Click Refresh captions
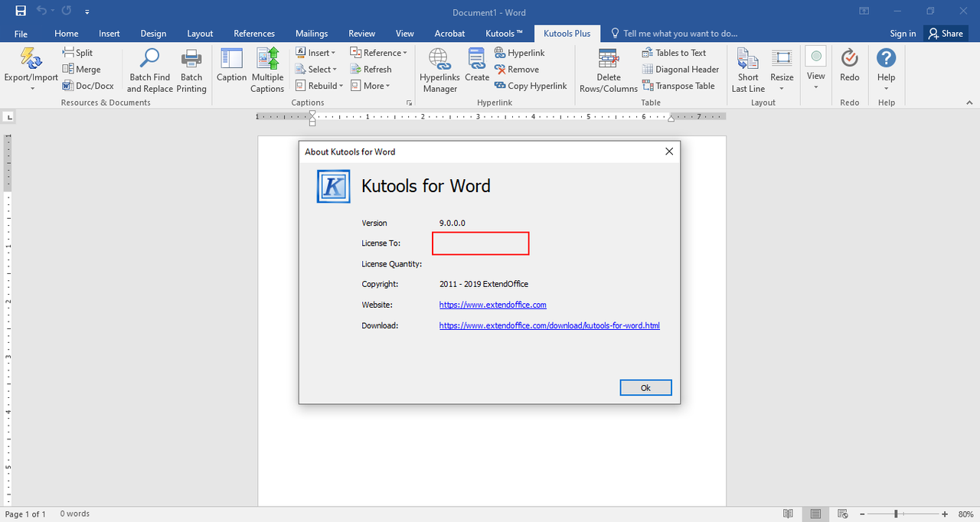The image size is (980, 522). (371, 70)
